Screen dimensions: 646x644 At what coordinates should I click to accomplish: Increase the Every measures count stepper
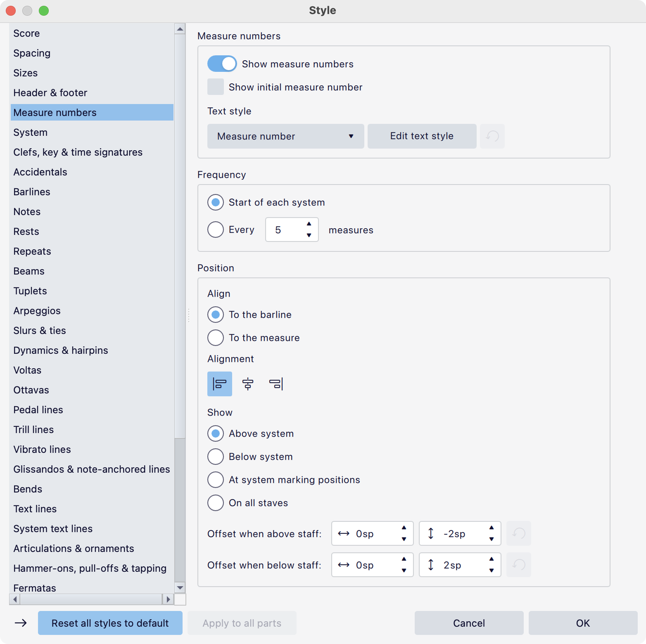coord(309,224)
